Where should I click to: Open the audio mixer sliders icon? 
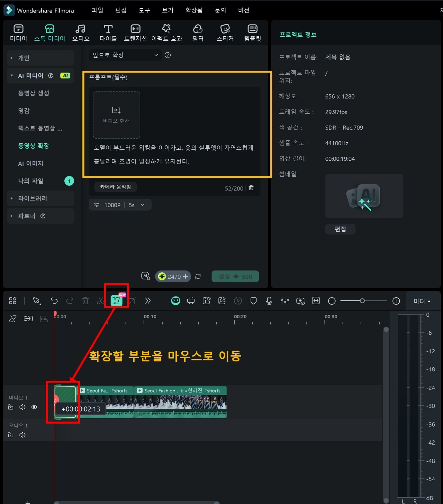coord(285,301)
